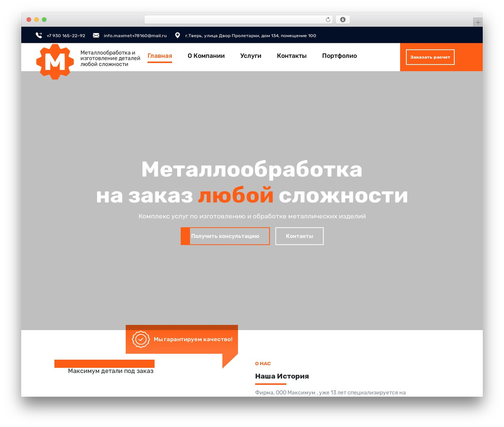
Task: Click the red close window button
Action: click(29, 20)
